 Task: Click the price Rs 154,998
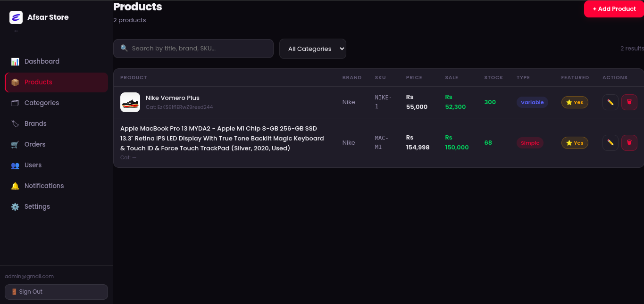point(418,143)
